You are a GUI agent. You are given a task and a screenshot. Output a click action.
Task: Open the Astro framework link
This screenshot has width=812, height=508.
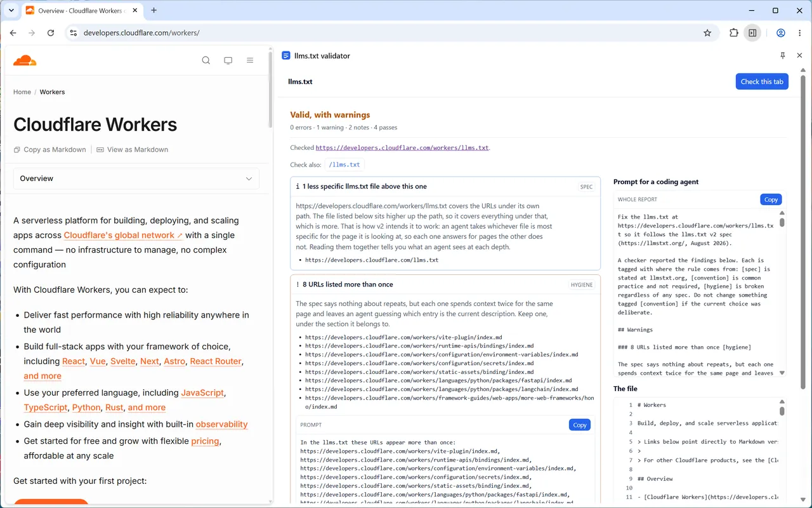174,361
